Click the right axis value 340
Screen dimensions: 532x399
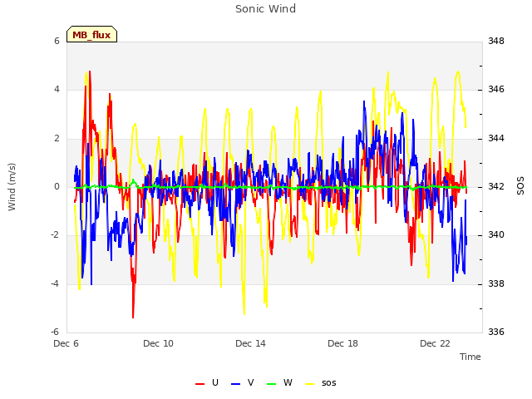496,234
